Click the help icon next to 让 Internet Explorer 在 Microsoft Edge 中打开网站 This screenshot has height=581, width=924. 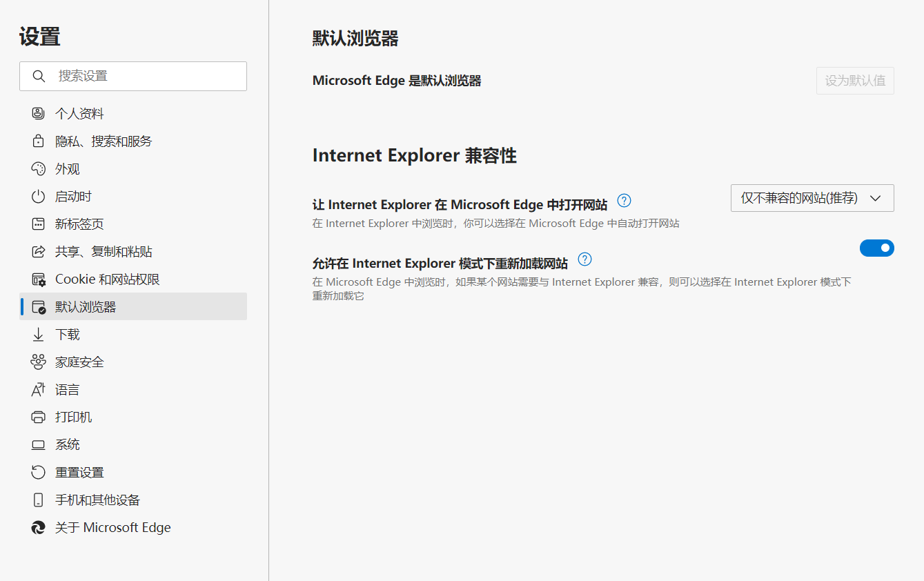624,200
